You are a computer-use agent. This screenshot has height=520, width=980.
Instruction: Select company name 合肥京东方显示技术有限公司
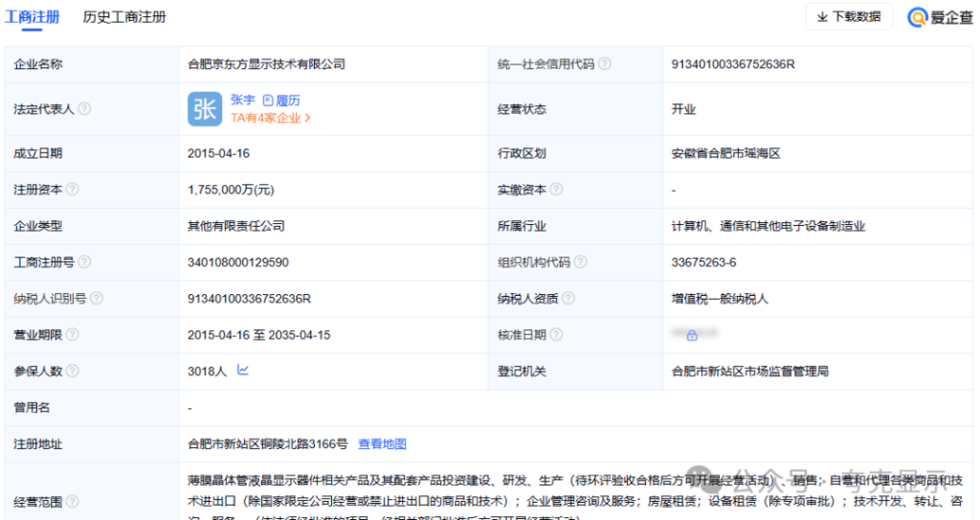(x=266, y=64)
